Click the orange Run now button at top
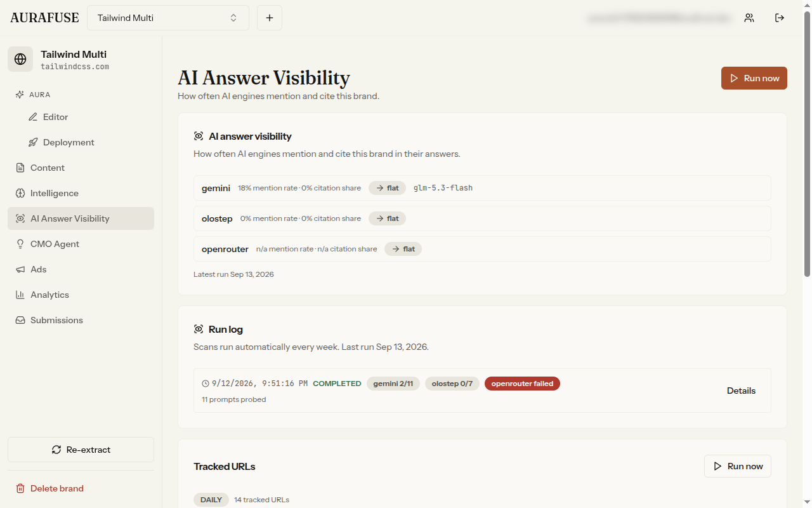 754,78
